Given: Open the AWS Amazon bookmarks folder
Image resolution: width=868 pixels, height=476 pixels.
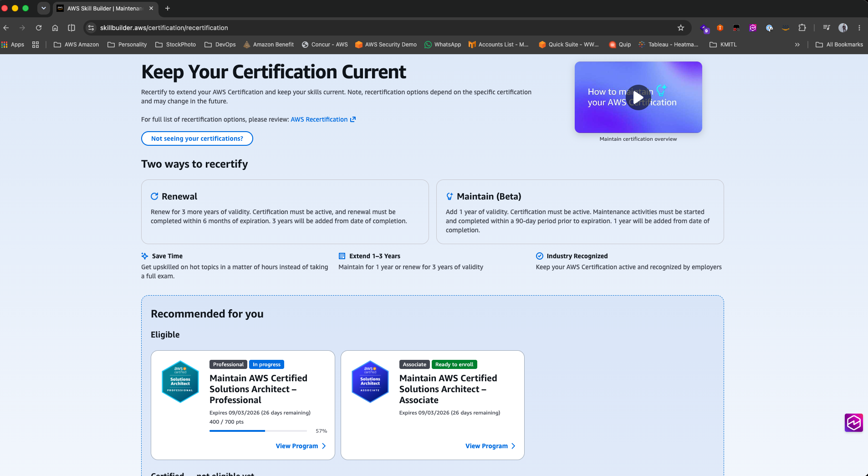Looking at the screenshot, I should (77, 45).
